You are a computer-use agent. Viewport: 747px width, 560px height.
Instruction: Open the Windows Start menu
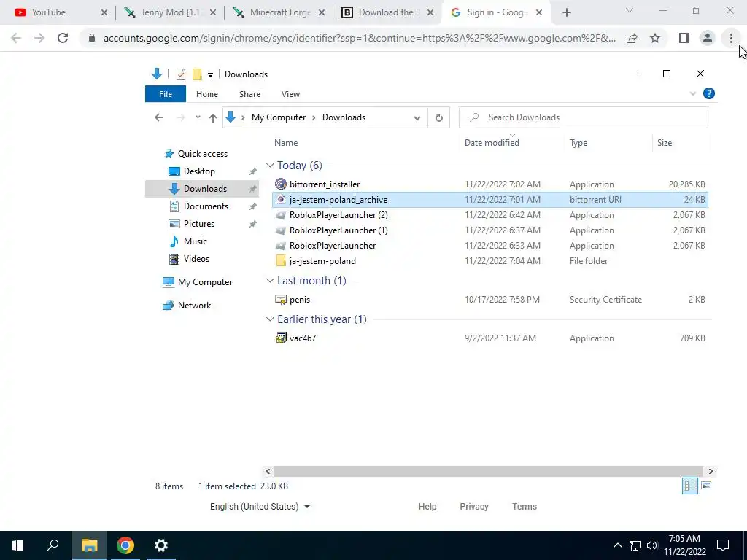(x=18, y=545)
